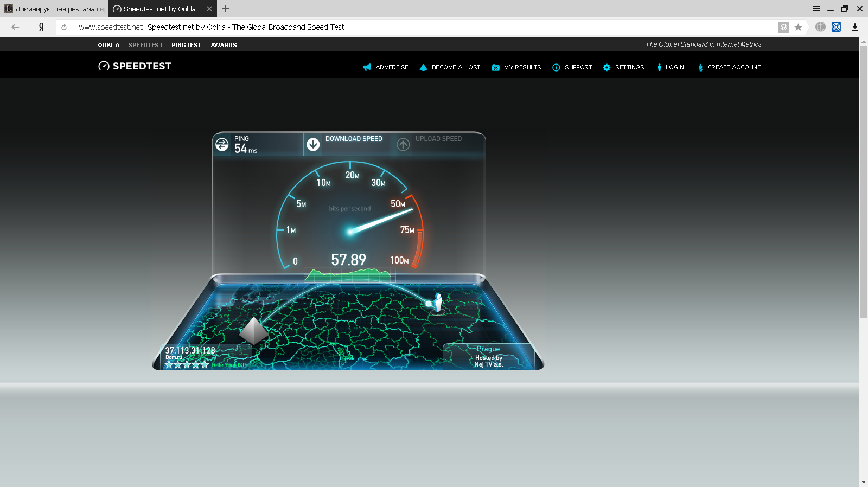
Task: Bookmark the page with the star icon
Action: click(798, 27)
